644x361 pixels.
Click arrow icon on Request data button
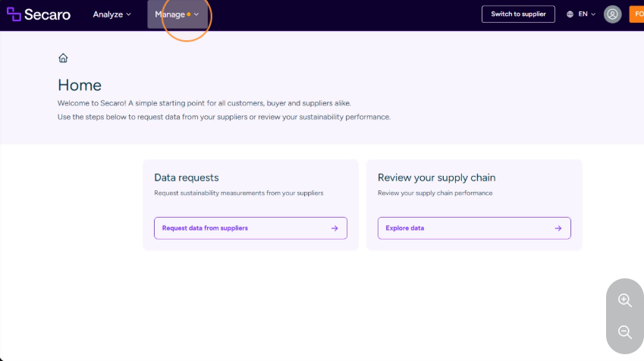click(335, 228)
